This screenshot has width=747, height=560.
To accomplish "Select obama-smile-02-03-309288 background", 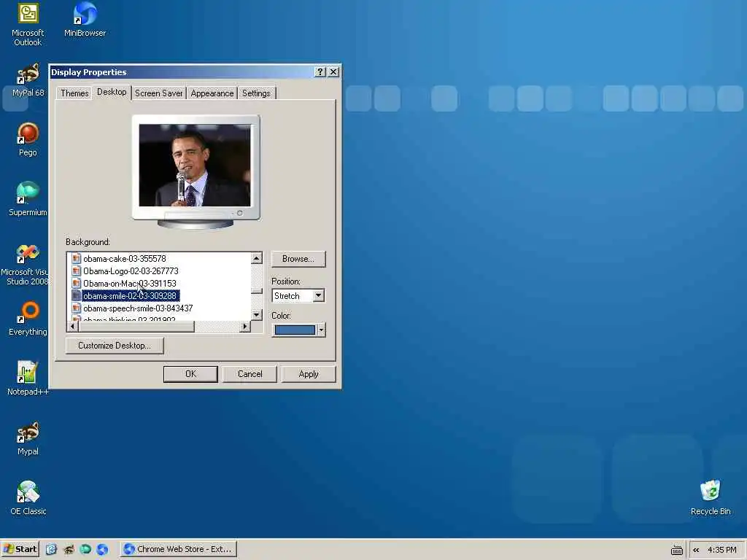I will (130, 296).
